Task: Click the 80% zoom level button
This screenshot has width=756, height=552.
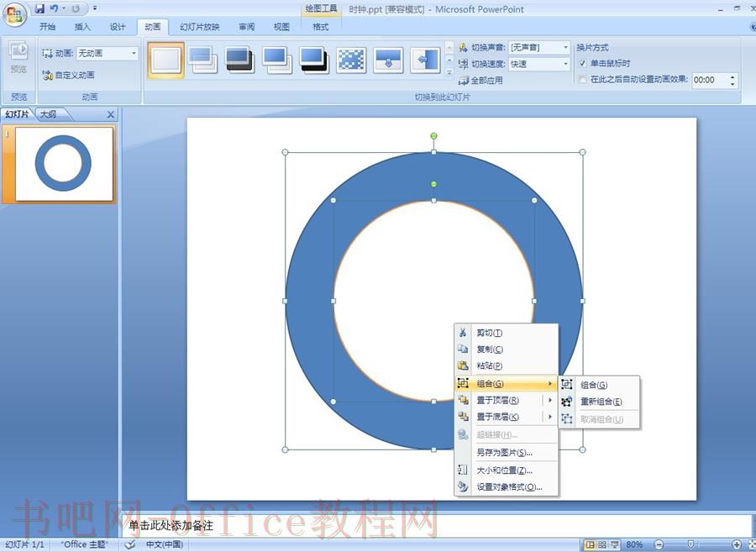Action: click(634, 544)
